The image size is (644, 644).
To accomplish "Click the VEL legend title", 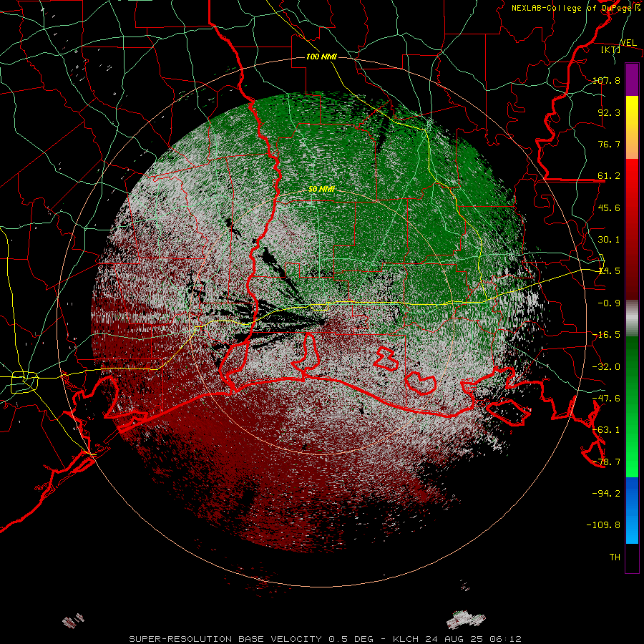I will click(629, 43).
